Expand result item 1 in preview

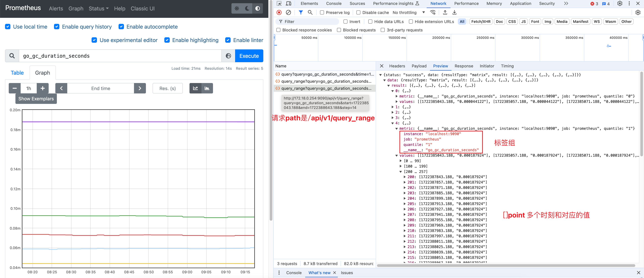(x=393, y=107)
